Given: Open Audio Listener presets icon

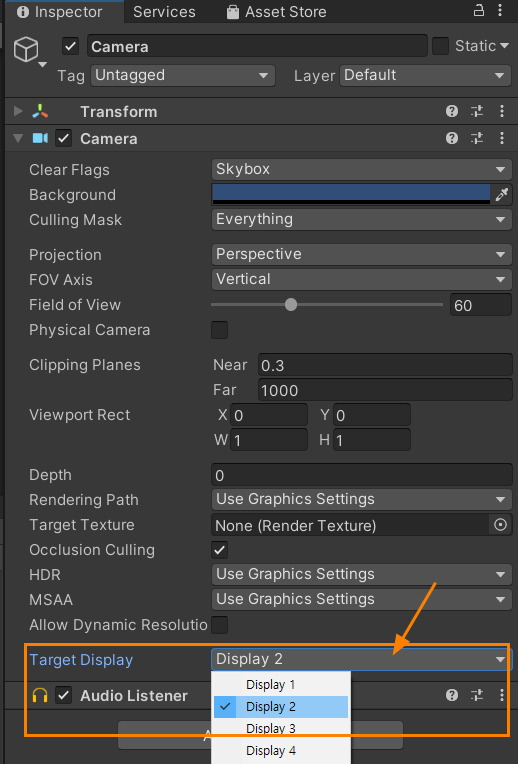Looking at the screenshot, I should tap(477, 695).
